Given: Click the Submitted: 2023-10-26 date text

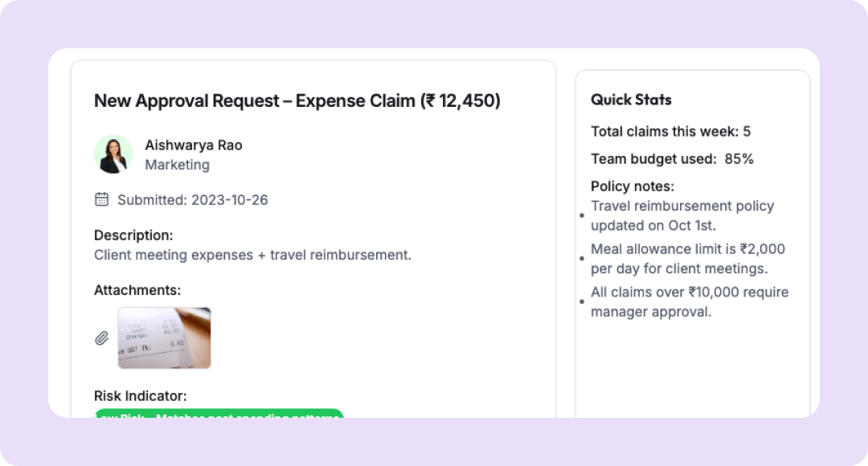Looking at the screenshot, I should point(192,200).
